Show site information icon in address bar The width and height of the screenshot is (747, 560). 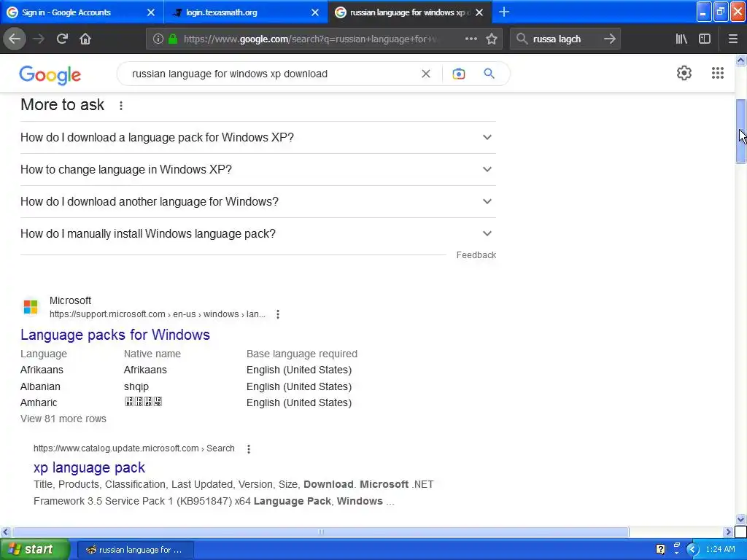tap(158, 39)
